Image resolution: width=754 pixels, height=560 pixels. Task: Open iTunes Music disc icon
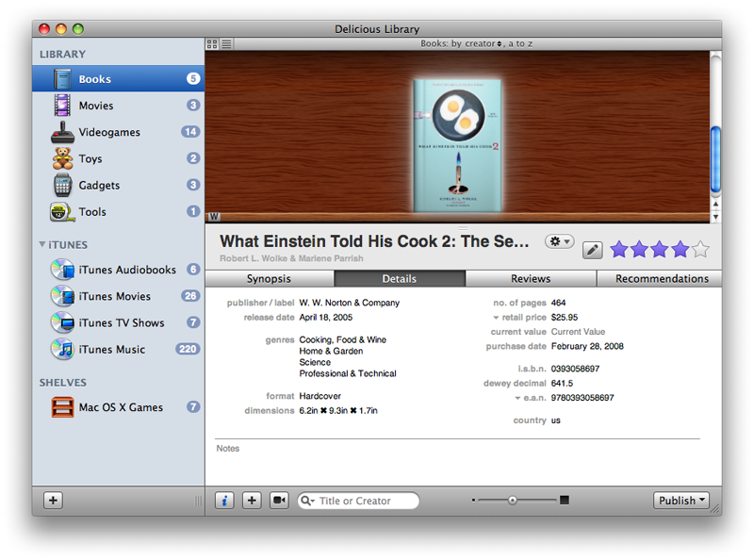point(62,349)
